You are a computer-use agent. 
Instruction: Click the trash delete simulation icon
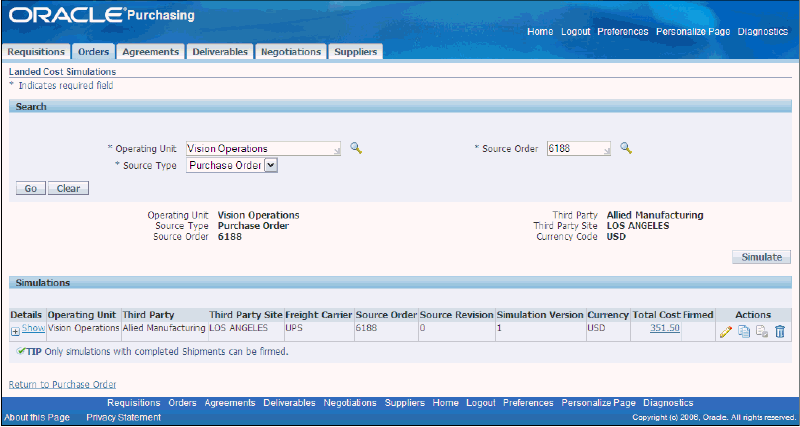coord(780,332)
